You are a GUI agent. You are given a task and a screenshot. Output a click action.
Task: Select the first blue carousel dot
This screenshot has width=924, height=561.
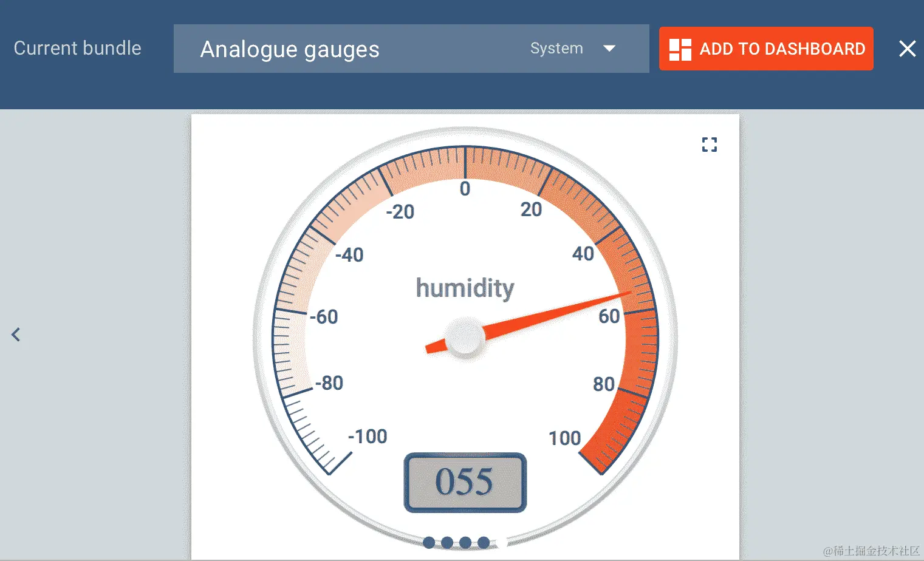pos(429,542)
